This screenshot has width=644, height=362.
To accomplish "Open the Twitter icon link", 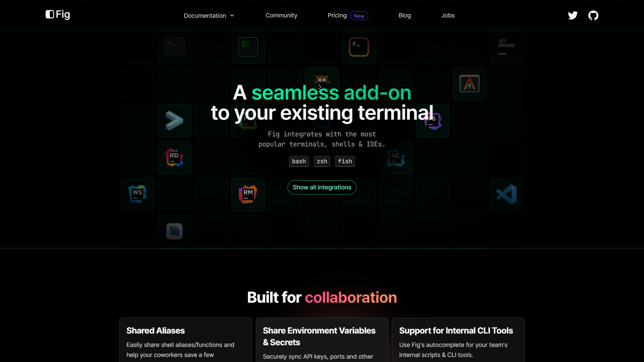I will pyautogui.click(x=573, y=15).
